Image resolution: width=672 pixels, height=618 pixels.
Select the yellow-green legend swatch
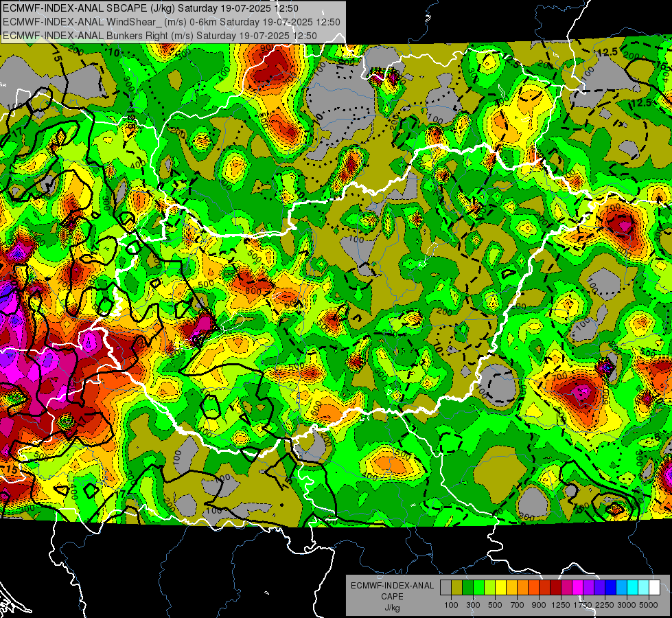pos(489,588)
